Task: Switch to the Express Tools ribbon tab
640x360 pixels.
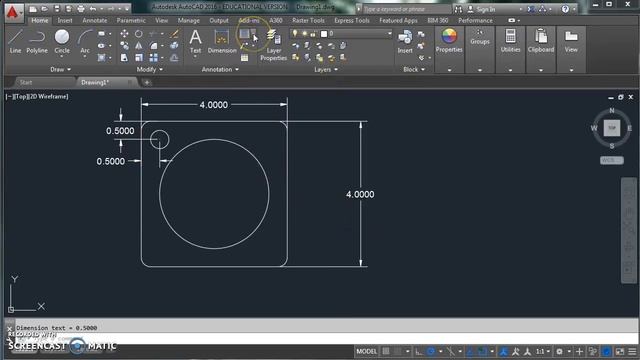Action: 352,20
